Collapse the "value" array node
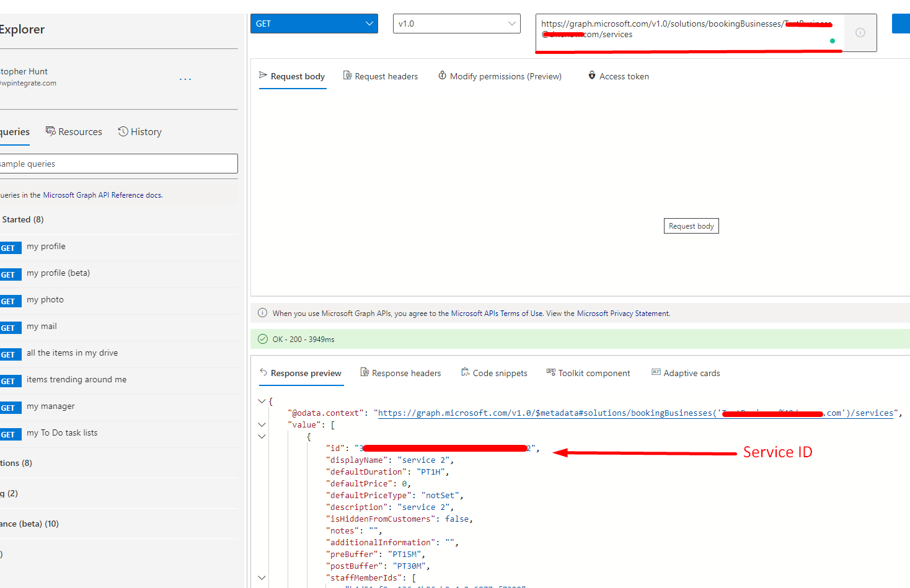 click(262, 425)
